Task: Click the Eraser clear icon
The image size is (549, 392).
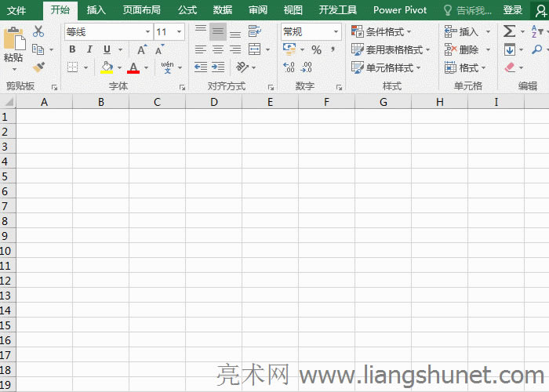Action: (x=510, y=68)
